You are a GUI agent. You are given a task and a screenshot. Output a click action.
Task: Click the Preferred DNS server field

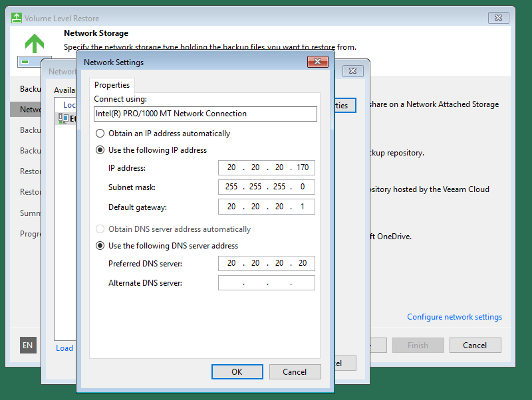pos(267,263)
